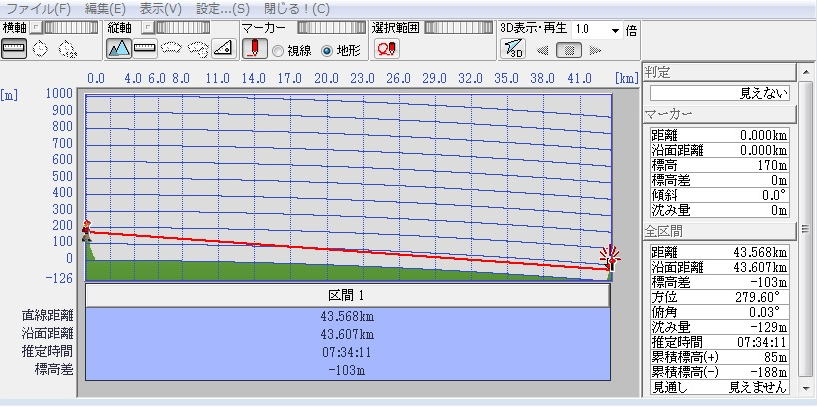Select the horizontal axis cumulative time clock icon

coord(67,48)
